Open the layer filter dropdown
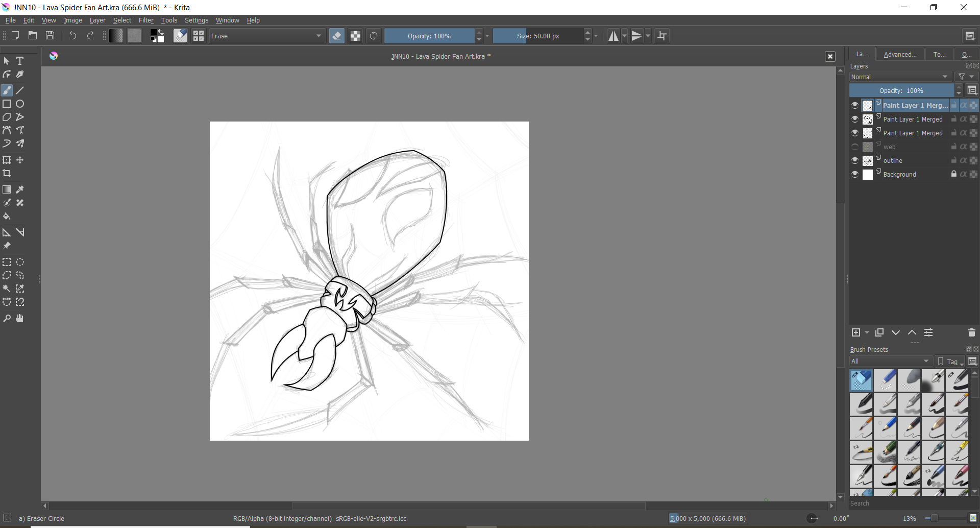 (966, 77)
